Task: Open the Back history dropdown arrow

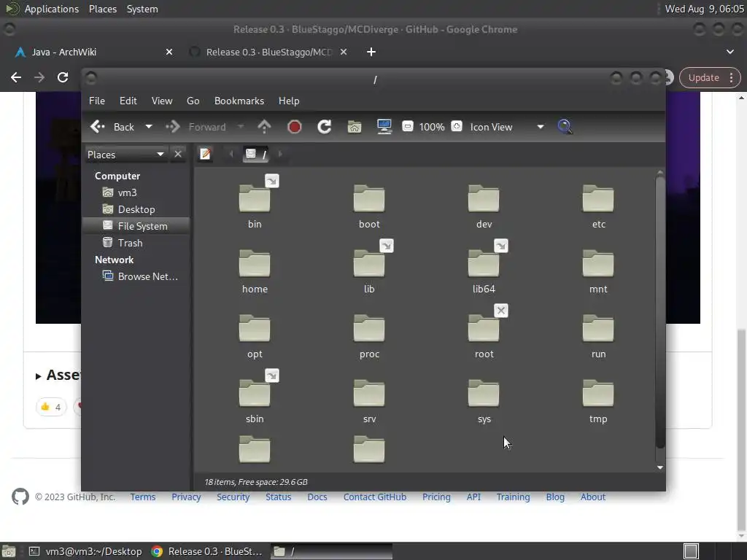Action: coord(149,127)
